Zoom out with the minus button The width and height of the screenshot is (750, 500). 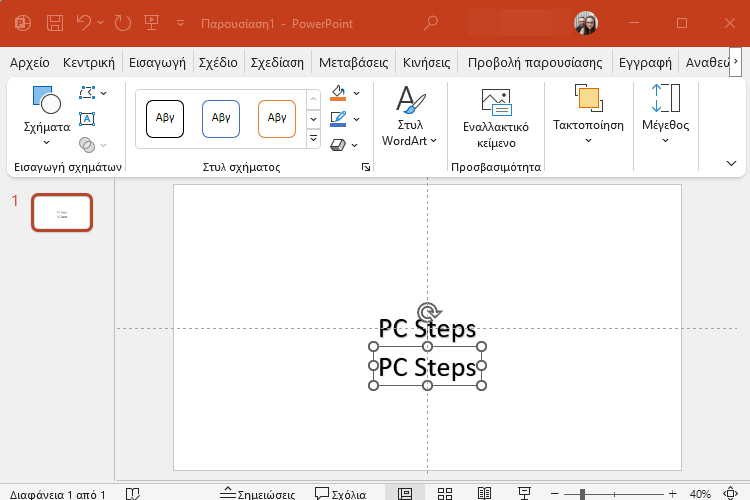click(555, 494)
